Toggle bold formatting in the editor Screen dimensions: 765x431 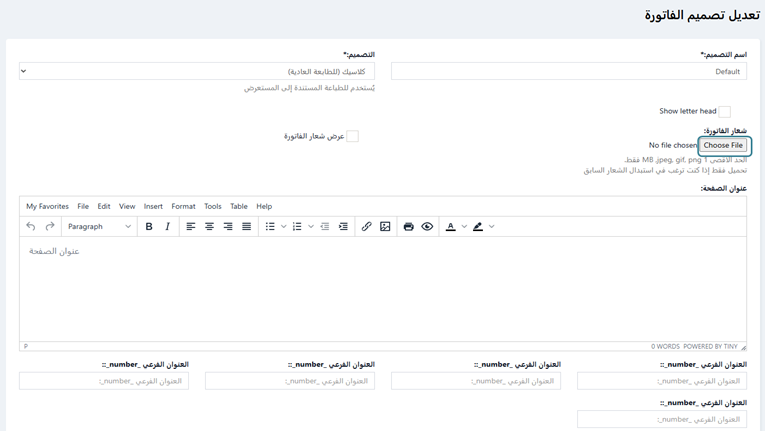(x=149, y=227)
